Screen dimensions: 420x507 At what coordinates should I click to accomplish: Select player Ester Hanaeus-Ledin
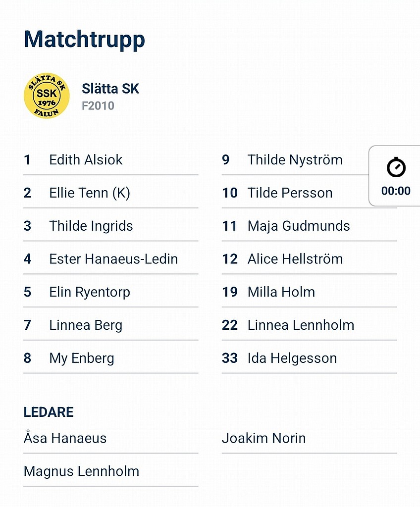[x=110, y=258]
